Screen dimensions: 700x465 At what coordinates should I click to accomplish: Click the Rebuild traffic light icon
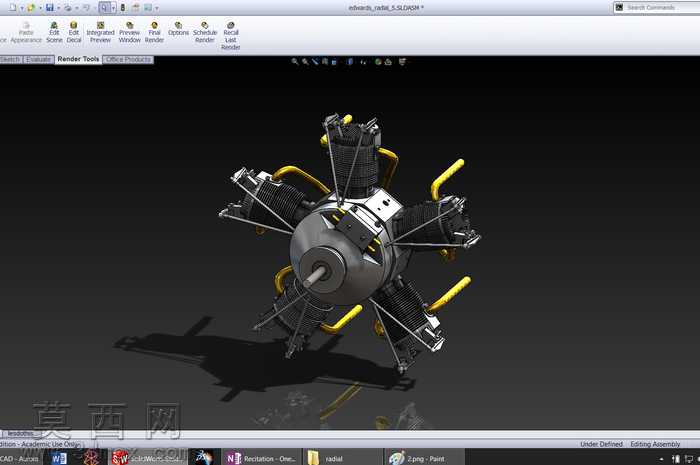click(123, 8)
